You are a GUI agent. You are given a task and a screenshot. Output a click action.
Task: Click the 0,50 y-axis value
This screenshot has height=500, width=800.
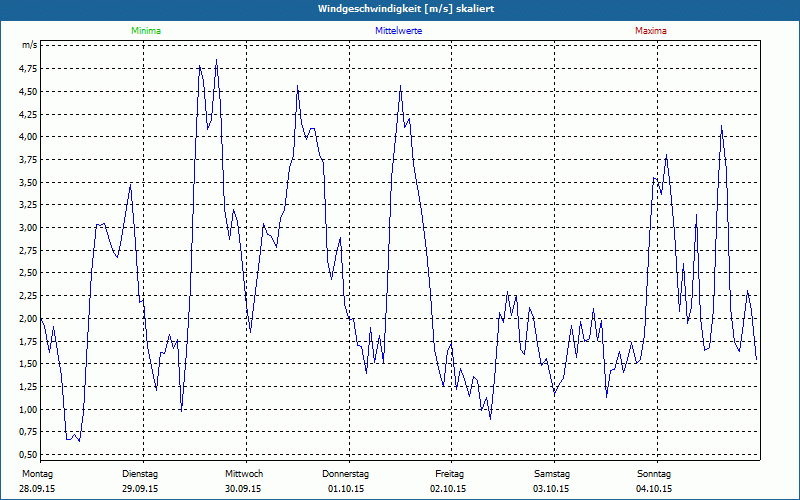point(29,455)
